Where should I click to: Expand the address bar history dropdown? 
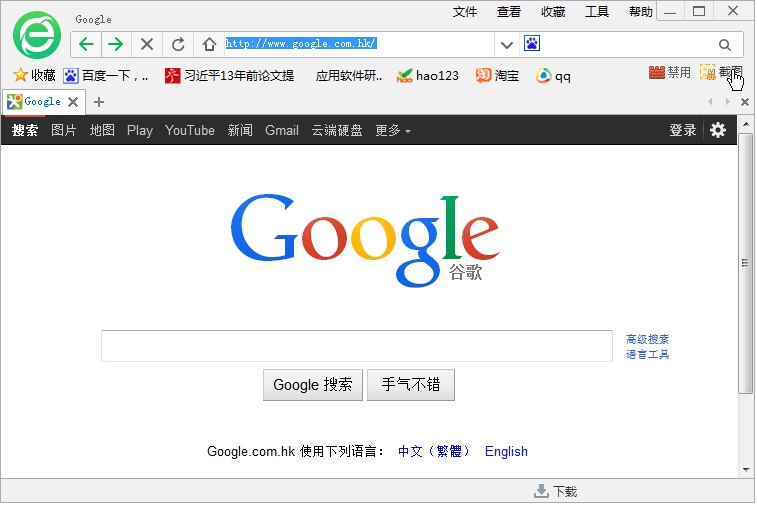pyautogui.click(x=506, y=45)
